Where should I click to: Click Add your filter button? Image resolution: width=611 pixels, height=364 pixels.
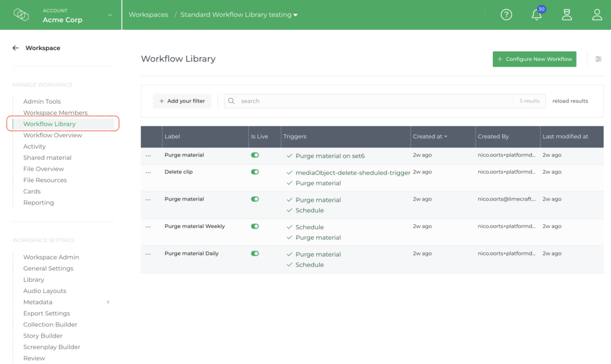(182, 101)
